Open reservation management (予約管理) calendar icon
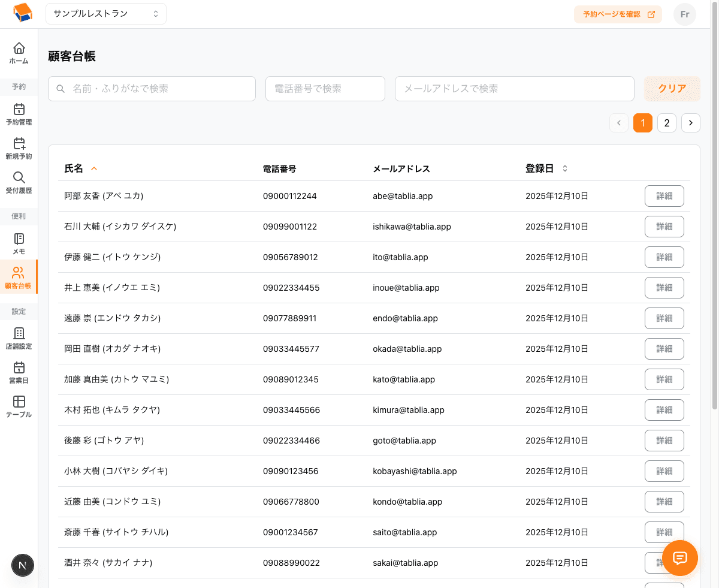The image size is (719, 588). [x=19, y=110]
